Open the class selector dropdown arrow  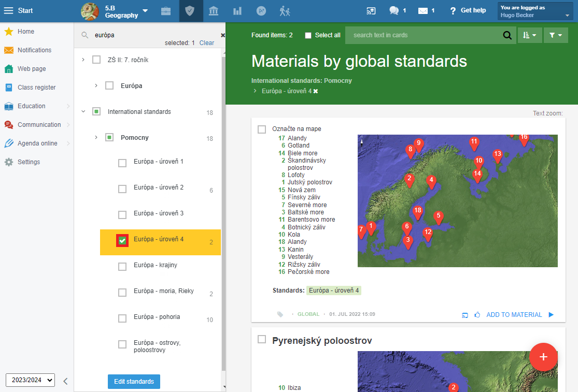(x=145, y=11)
